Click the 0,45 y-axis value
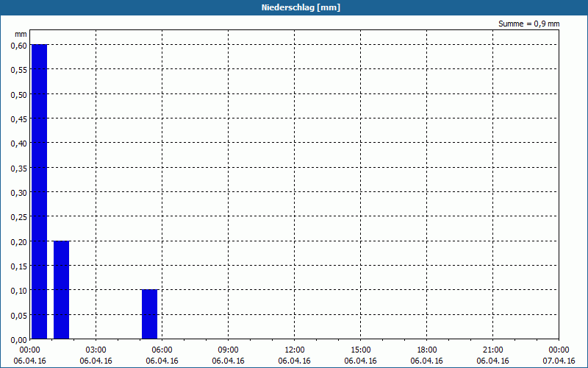 [19, 119]
